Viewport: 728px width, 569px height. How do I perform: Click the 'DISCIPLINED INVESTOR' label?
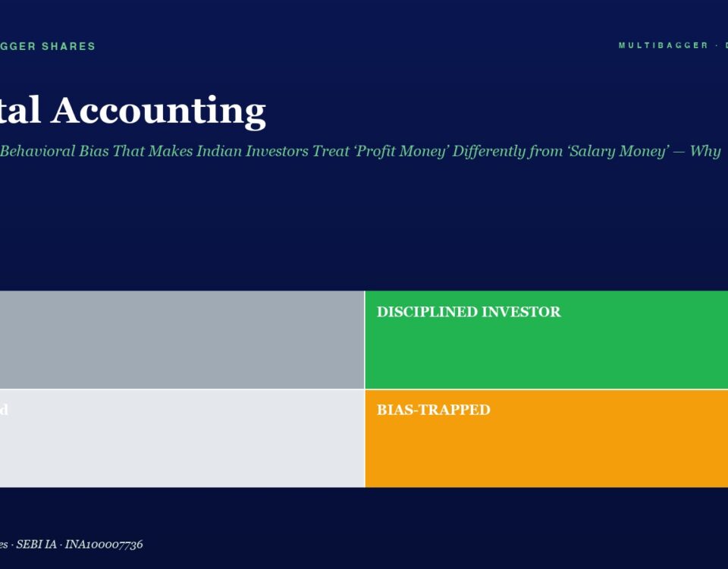coord(469,312)
